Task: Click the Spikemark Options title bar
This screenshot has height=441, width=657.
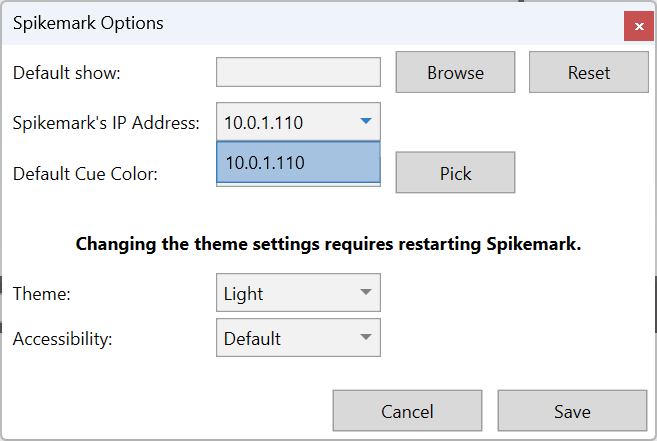Action: (300, 23)
